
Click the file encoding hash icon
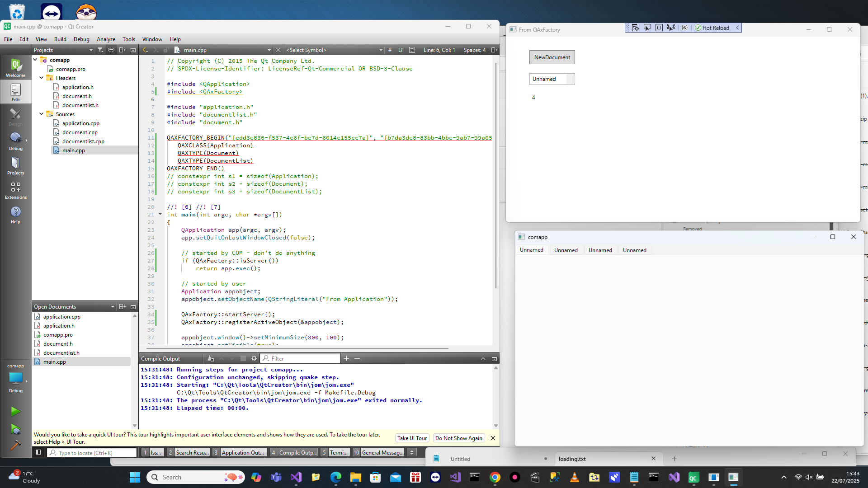pyautogui.click(x=390, y=50)
